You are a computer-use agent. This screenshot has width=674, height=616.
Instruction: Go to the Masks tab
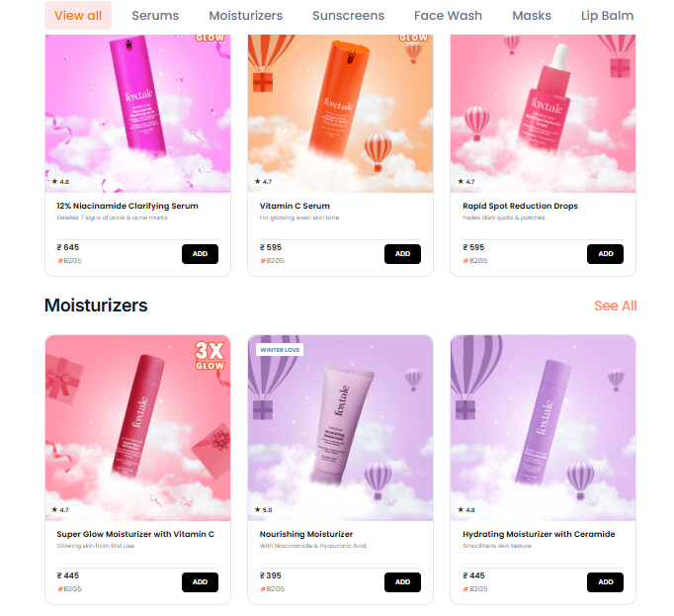(532, 16)
